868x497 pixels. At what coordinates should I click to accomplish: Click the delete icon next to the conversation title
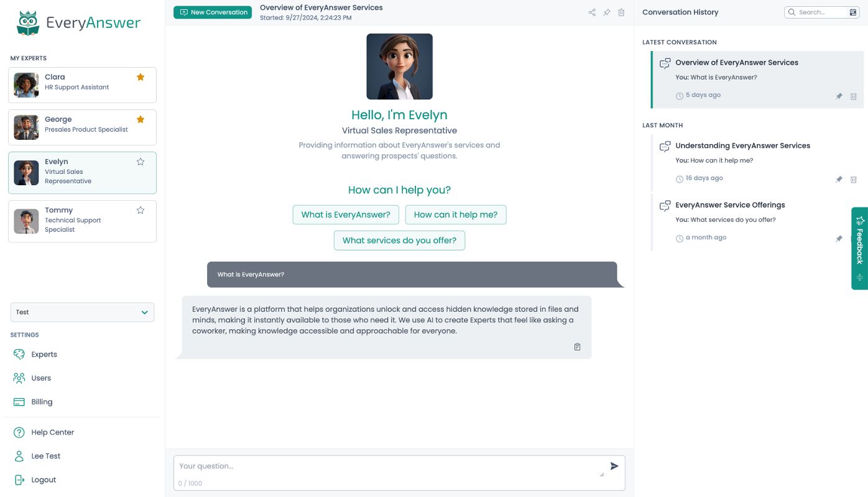(x=621, y=12)
